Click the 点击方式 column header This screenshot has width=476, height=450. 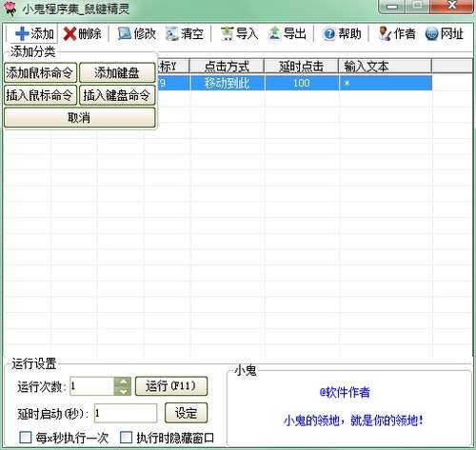pyautogui.click(x=228, y=67)
